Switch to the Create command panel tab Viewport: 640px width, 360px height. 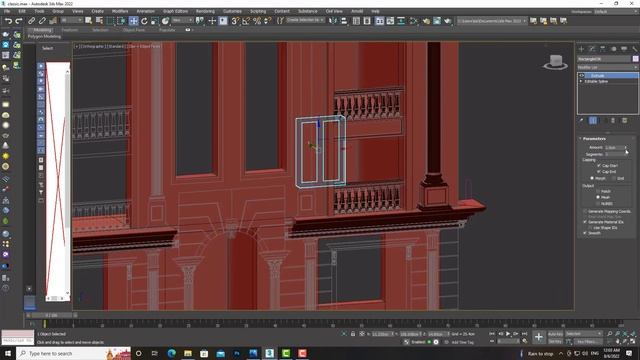581,49
